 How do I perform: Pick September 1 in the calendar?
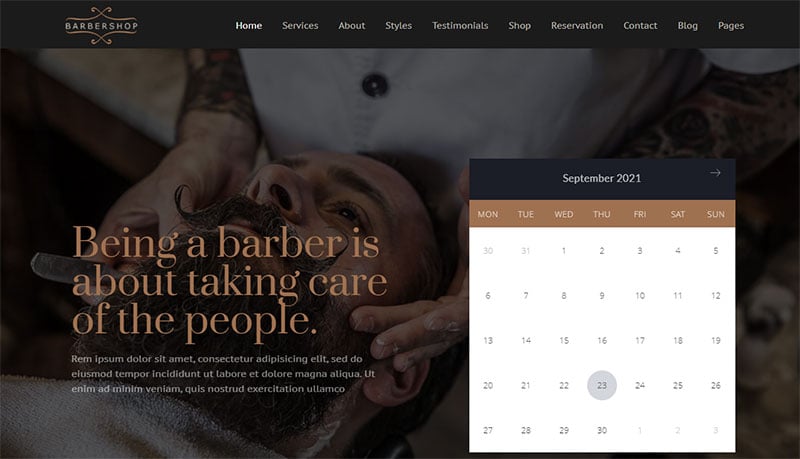(564, 250)
